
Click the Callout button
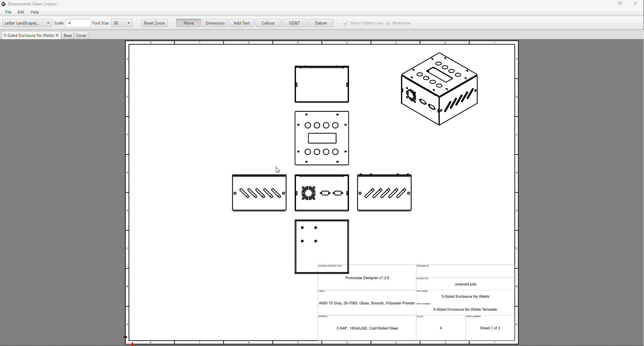pos(268,23)
